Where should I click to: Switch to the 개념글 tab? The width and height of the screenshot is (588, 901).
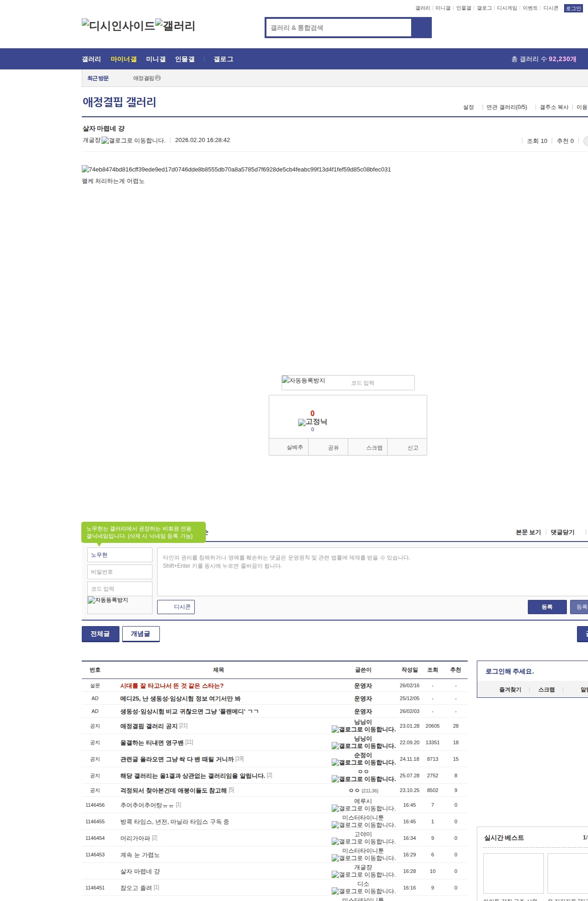[141, 634]
